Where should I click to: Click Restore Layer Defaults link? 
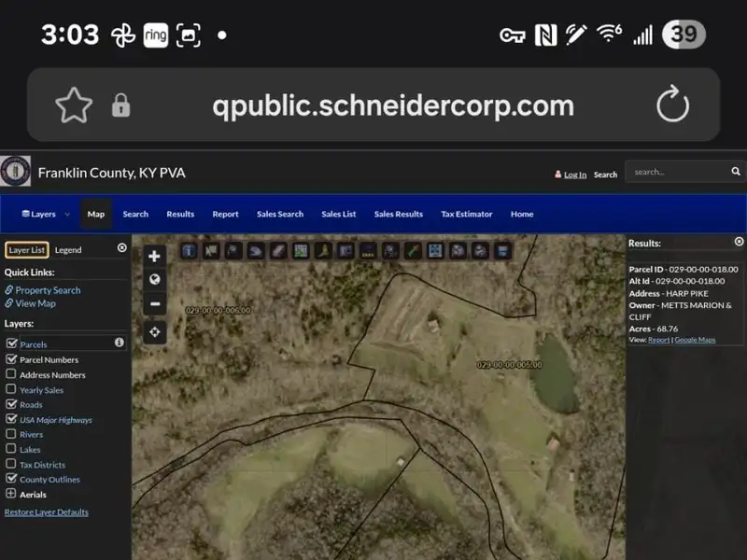(47, 512)
